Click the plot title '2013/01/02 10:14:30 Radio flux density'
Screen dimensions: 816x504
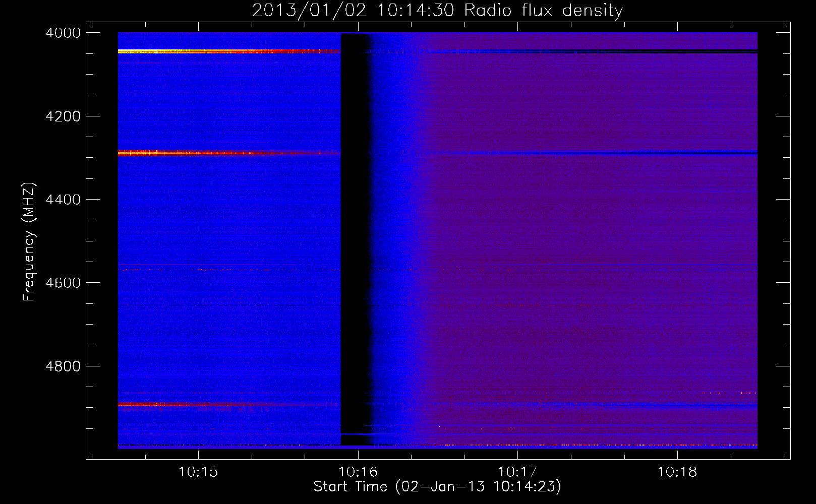437,10
